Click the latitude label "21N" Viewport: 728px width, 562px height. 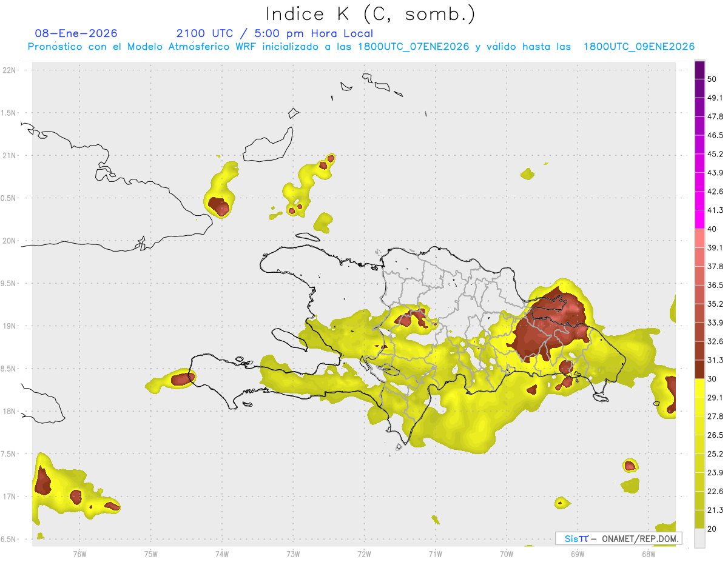pos(9,155)
